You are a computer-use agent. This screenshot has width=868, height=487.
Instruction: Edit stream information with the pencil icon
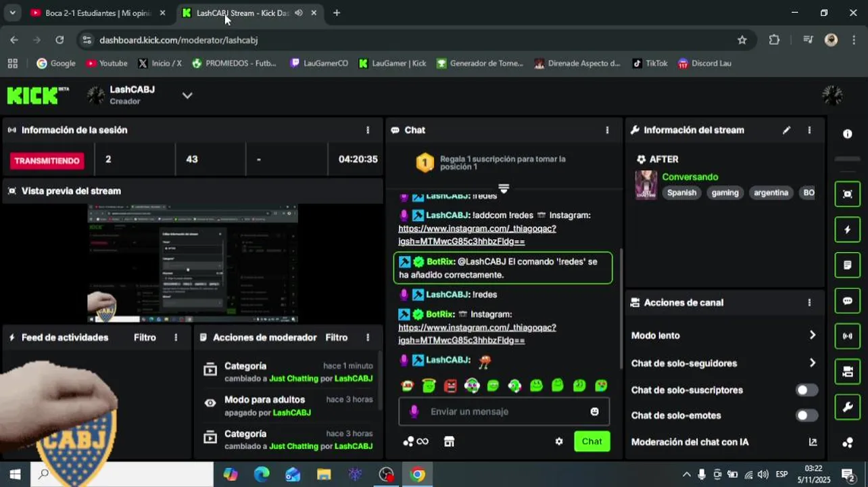786,130
